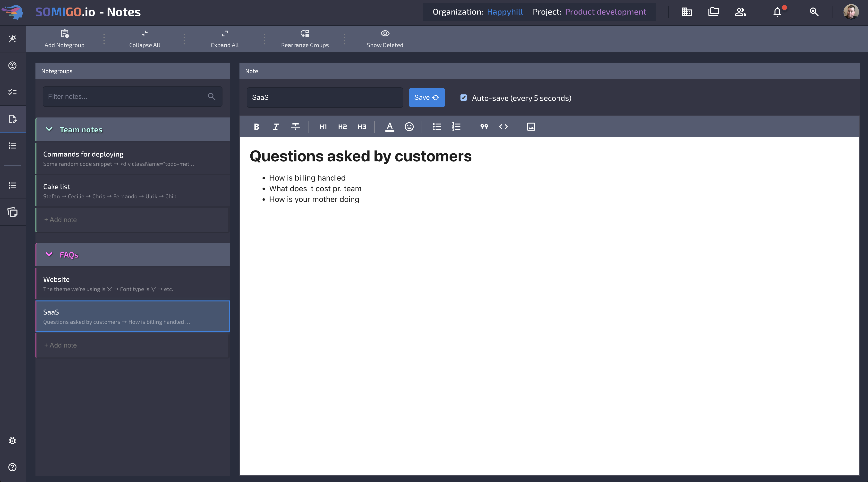Focus the Filter notes search field
The height and width of the screenshot is (482, 868).
click(126, 97)
